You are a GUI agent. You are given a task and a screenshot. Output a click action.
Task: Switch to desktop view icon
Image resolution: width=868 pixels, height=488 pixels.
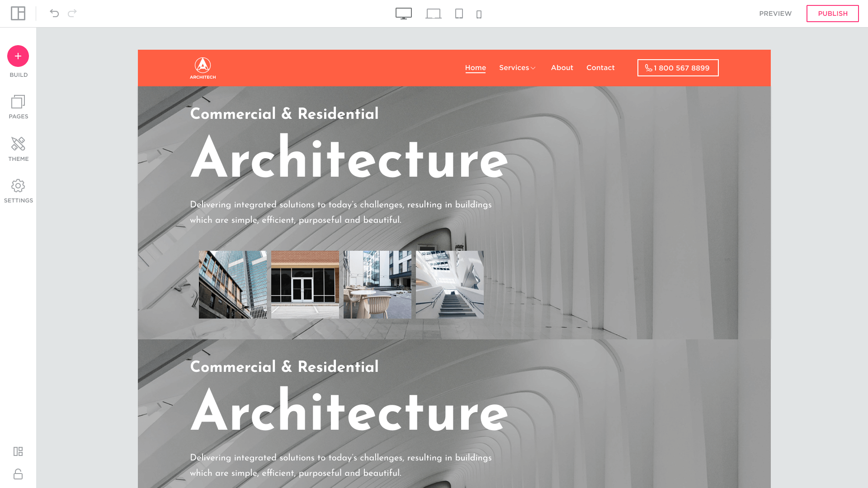403,14
